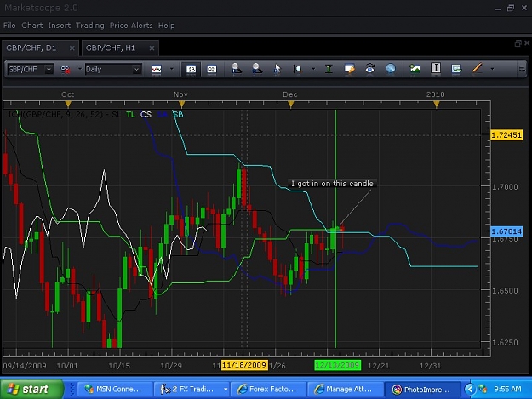Click the 1.6250 price axis label
Viewport: 532px width, 399px height.
point(506,342)
